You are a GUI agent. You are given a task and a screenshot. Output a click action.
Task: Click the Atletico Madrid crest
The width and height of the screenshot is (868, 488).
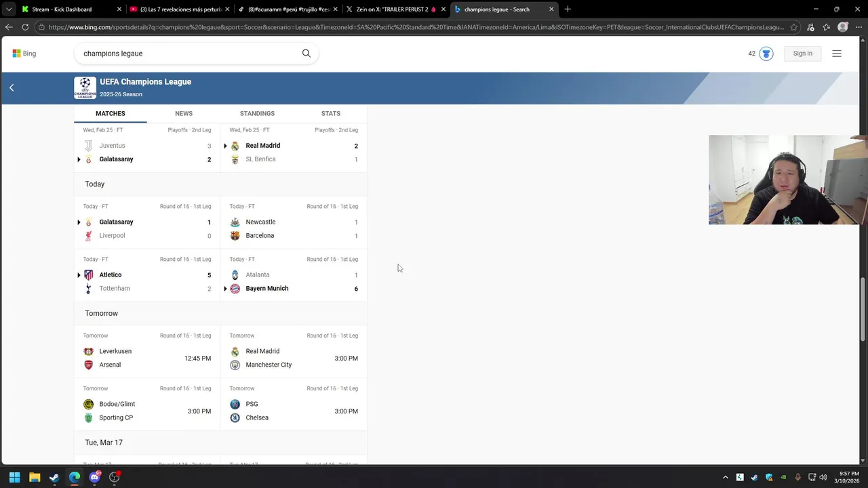(88, 274)
